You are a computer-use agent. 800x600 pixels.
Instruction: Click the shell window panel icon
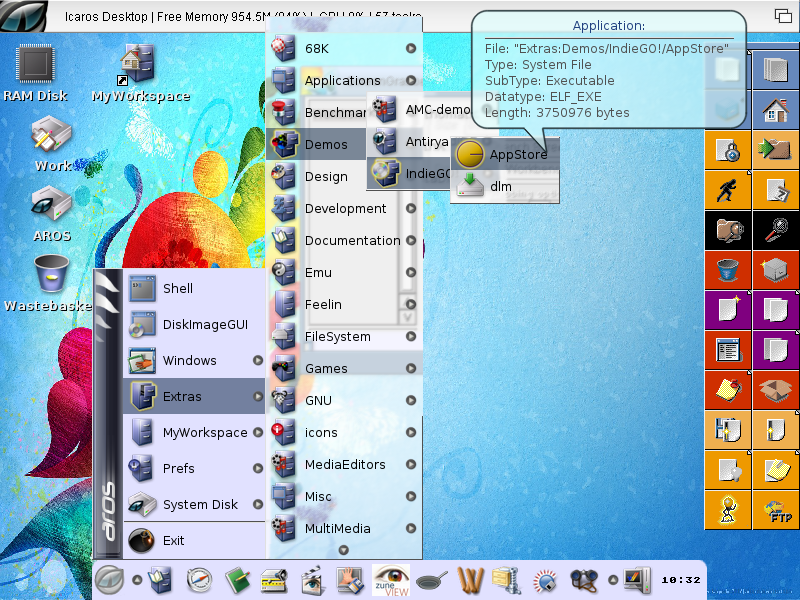click(x=728, y=350)
